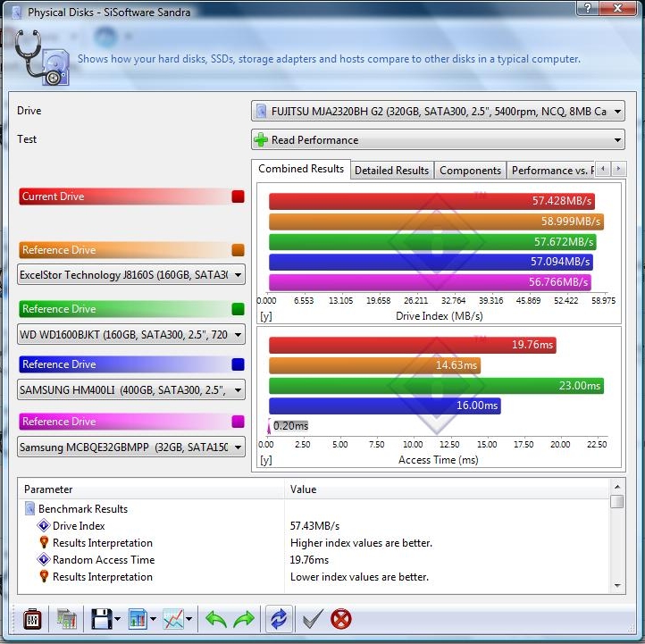Open the Read Performance test dropdown
This screenshot has width=645, height=644.
[438, 140]
